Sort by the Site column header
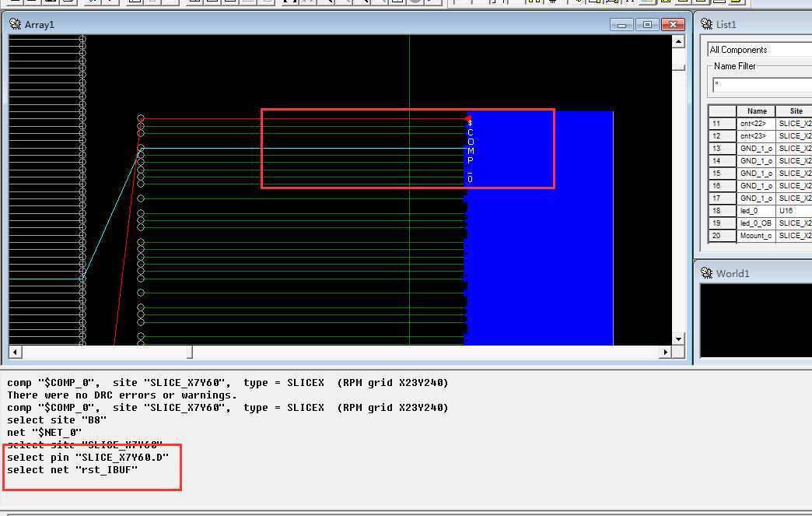Screen dimensions: 812x516 796,111
